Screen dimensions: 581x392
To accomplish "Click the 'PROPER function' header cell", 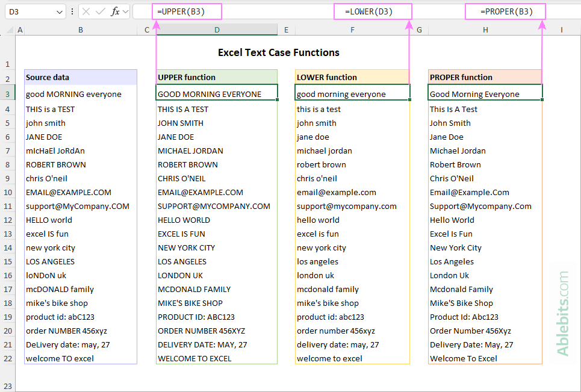I will pyautogui.click(x=485, y=77).
